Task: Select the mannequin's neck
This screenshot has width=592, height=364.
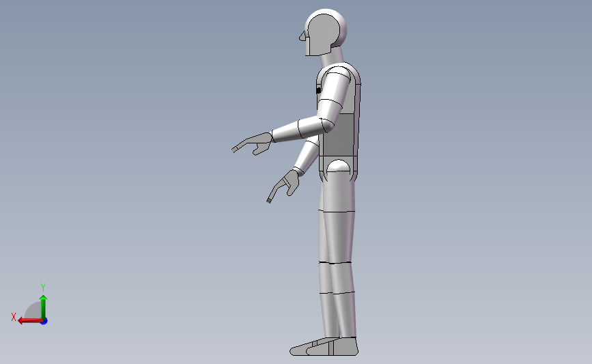Action: pyautogui.click(x=333, y=55)
